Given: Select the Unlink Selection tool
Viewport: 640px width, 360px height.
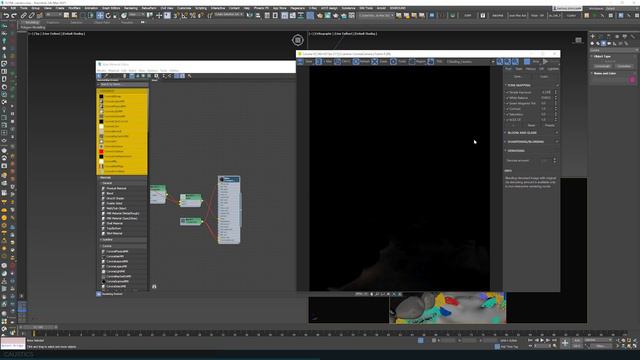Looking at the screenshot, I should click(31, 16).
